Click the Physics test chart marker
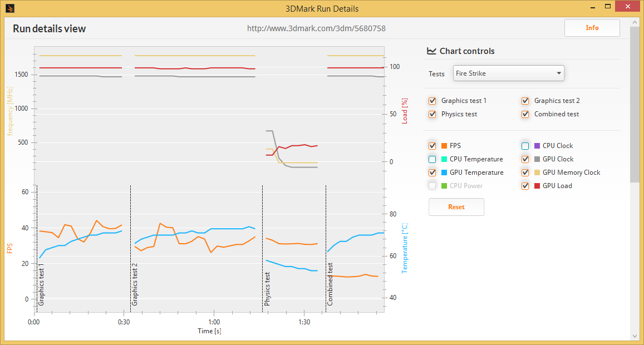644x345 pixels. [x=267, y=289]
